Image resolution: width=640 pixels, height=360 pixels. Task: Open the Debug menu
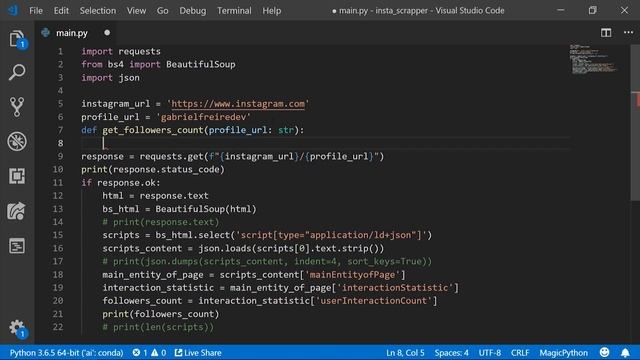(x=193, y=11)
